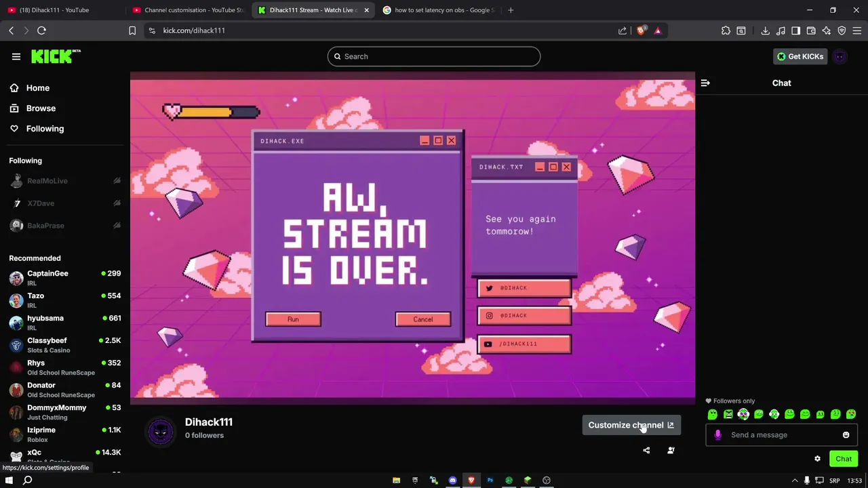Viewport: 868px width, 488px height.
Task: Open browser downloads icon
Action: coord(765,30)
